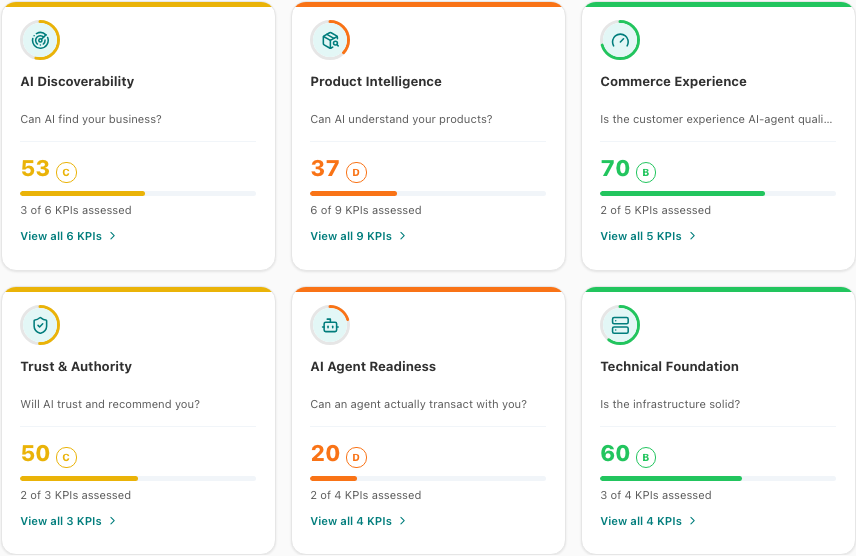Screen dimensions: 856x556
Task: Click the Trust & Authority shield icon
Action: 40,325
